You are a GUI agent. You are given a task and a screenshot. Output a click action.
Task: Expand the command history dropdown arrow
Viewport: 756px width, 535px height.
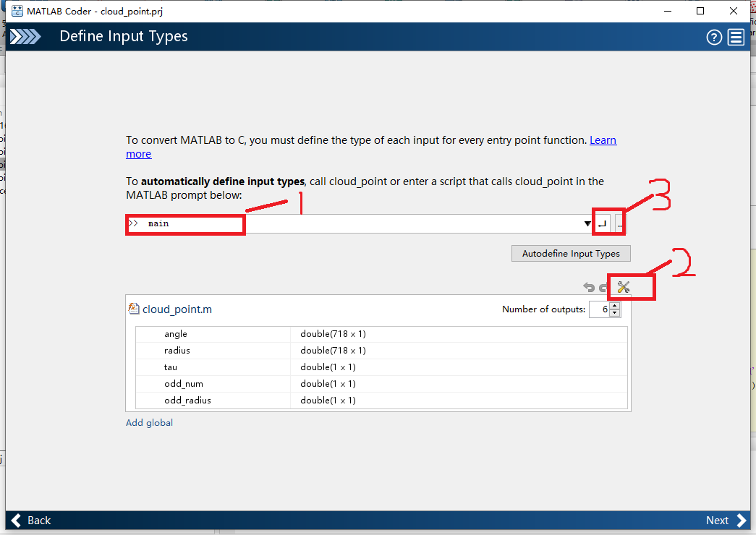coord(587,223)
